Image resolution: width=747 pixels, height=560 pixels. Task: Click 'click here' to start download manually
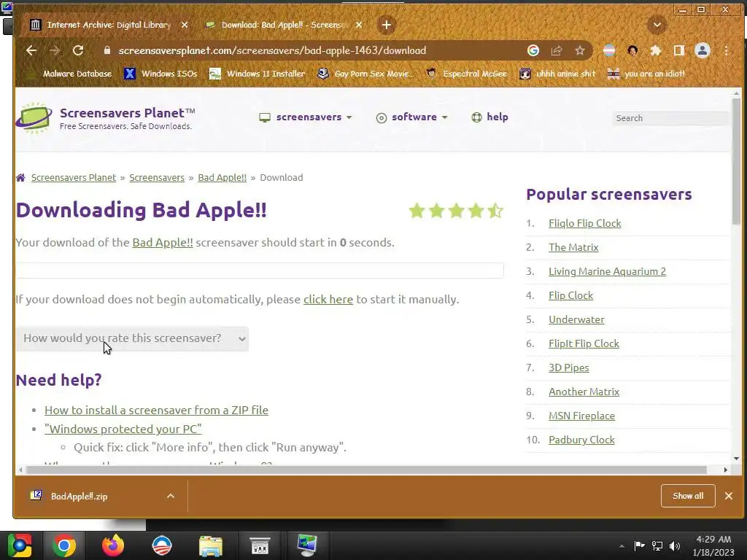pos(328,300)
